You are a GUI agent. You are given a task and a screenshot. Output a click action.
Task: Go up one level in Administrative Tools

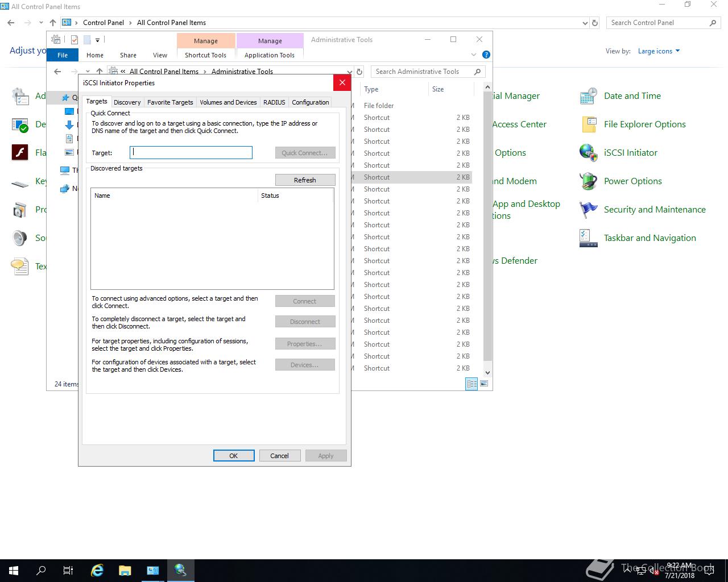[x=100, y=72]
